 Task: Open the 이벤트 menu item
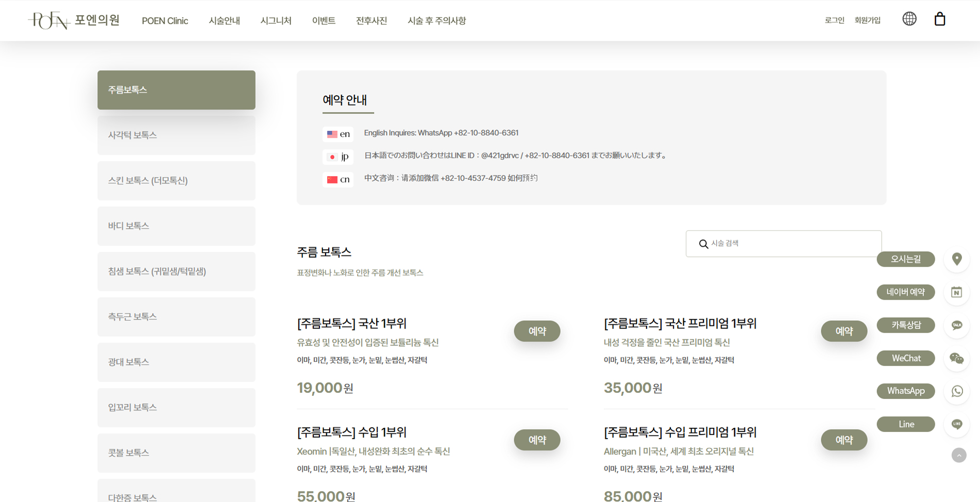pyautogui.click(x=324, y=21)
